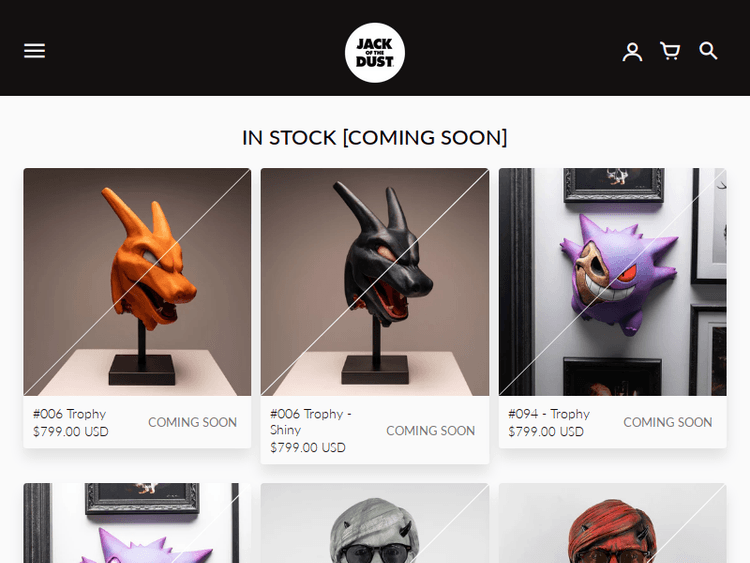Open the orange #006 Trophy image
This screenshot has width=750, height=563.
(137, 282)
